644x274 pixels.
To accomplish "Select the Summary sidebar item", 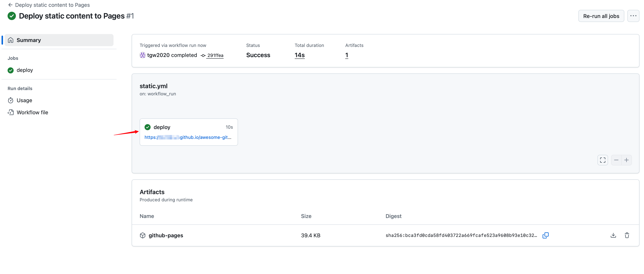I will (59, 40).
